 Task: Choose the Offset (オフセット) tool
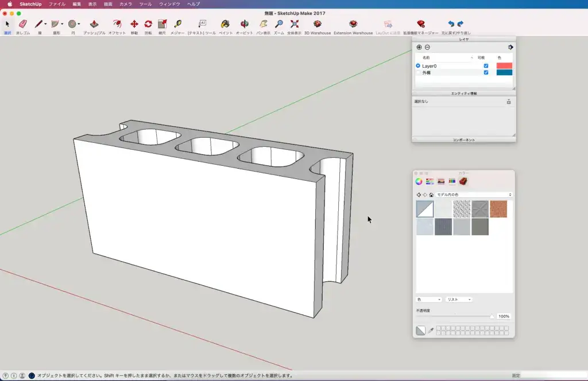[x=117, y=24]
